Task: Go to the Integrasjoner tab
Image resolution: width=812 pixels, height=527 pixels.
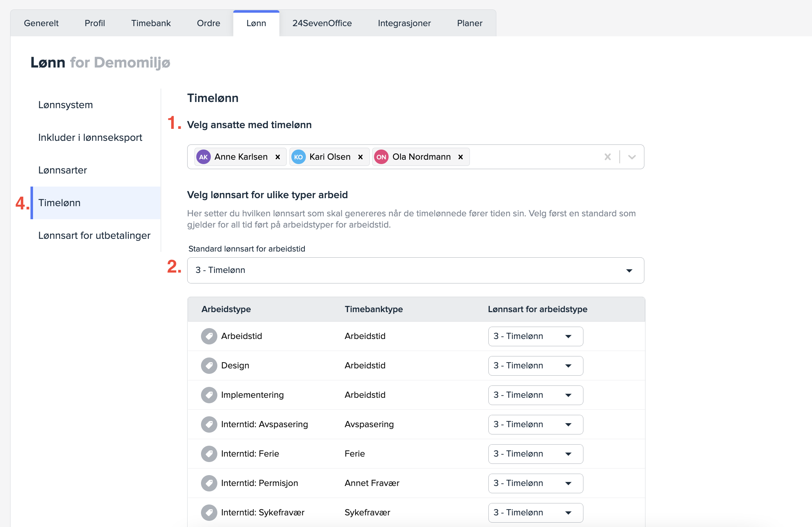Action: tap(404, 23)
